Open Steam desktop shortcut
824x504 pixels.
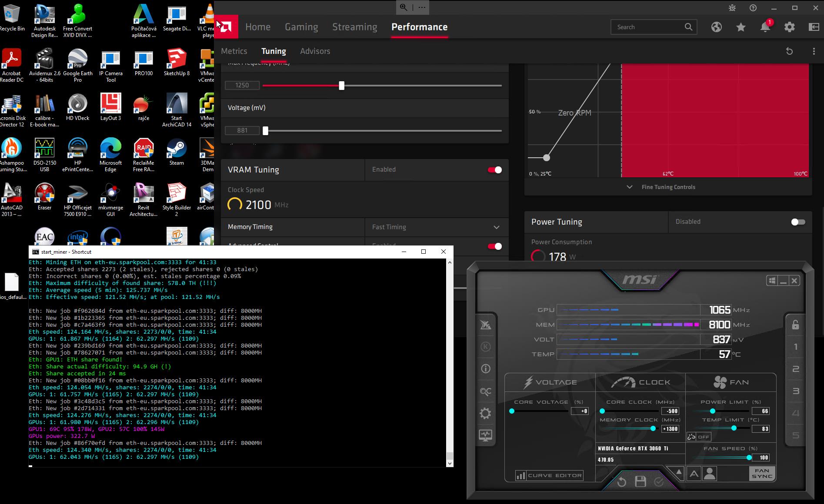click(177, 152)
